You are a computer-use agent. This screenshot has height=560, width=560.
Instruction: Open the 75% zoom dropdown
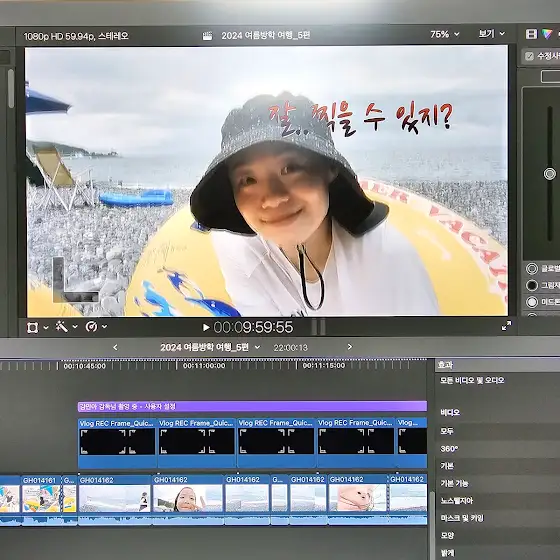coord(445,34)
